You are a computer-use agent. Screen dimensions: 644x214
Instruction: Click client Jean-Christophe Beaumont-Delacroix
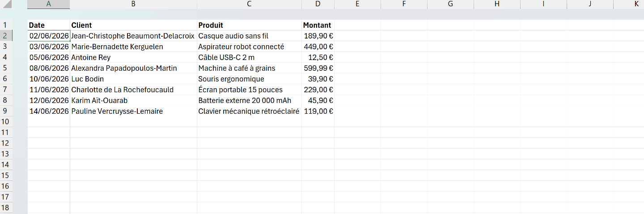coord(133,36)
